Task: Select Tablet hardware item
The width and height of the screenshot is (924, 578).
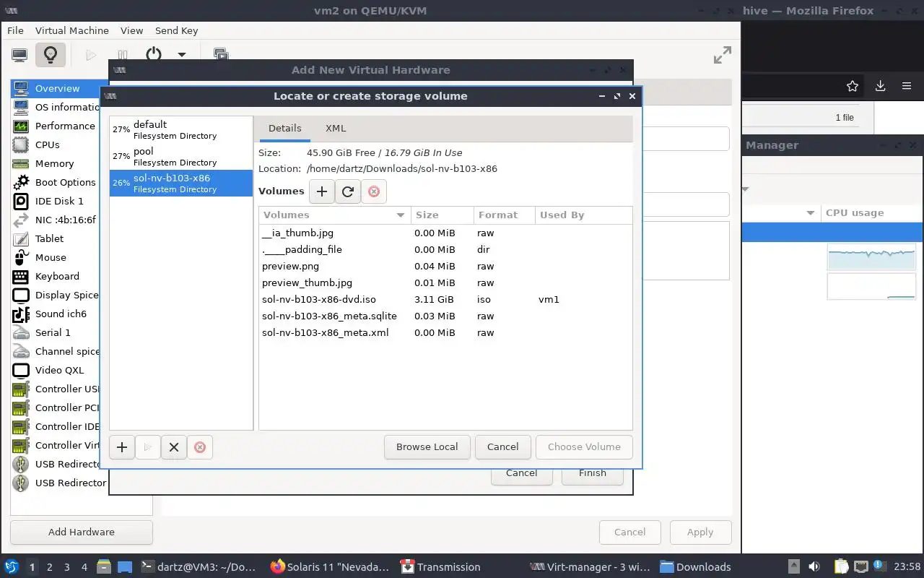Action: [x=56, y=238]
